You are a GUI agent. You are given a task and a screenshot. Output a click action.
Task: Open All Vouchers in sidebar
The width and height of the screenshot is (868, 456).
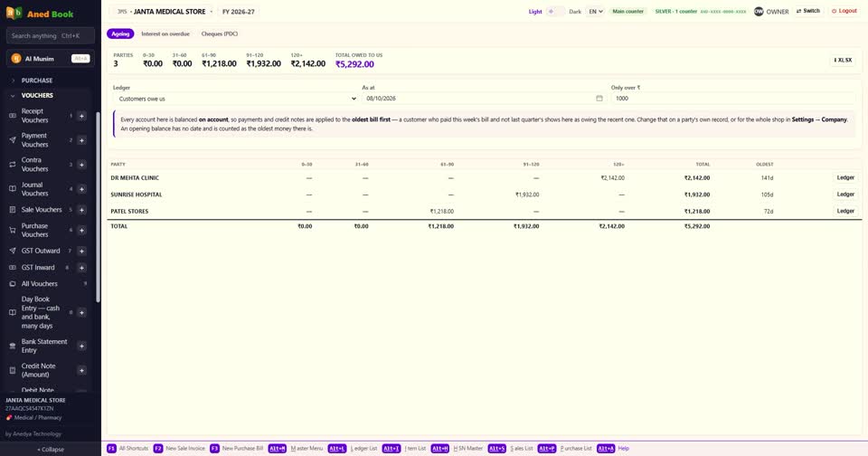pyautogui.click(x=39, y=284)
